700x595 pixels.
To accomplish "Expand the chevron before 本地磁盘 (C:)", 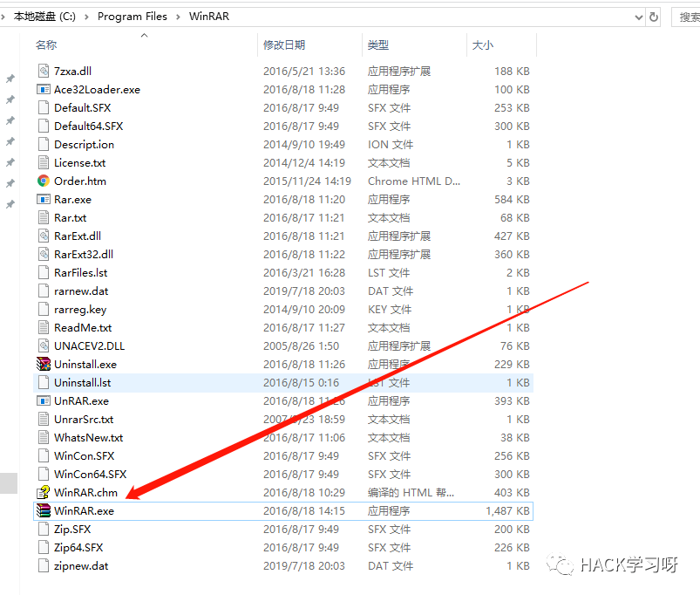I will pos(3,17).
